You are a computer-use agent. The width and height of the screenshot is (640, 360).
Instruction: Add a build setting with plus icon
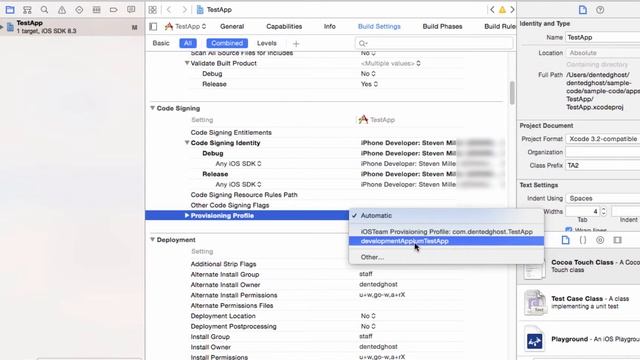coord(296,44)
